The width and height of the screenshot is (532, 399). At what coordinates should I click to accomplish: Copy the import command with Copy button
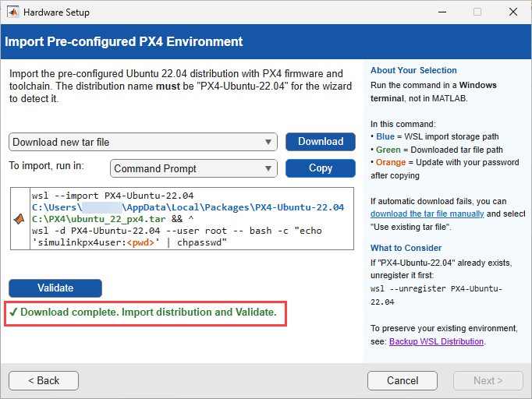click(321, 168)
